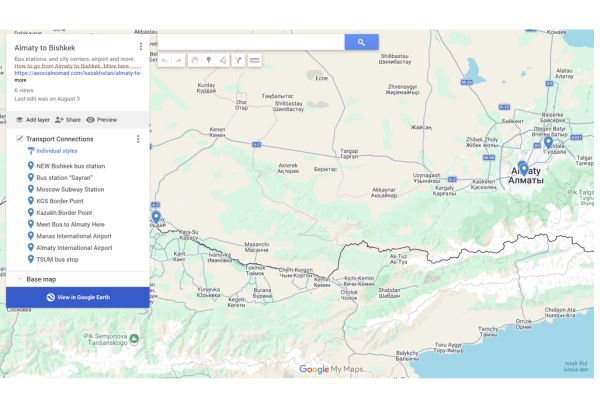Select the hand pan tool
This screenshot has height=400, width=600.
click(x=195, y=60)
